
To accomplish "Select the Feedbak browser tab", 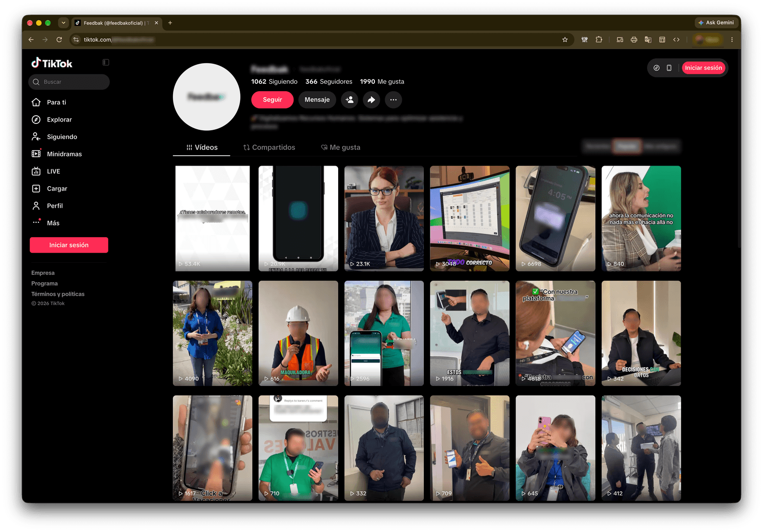I will tap(116, 23).
